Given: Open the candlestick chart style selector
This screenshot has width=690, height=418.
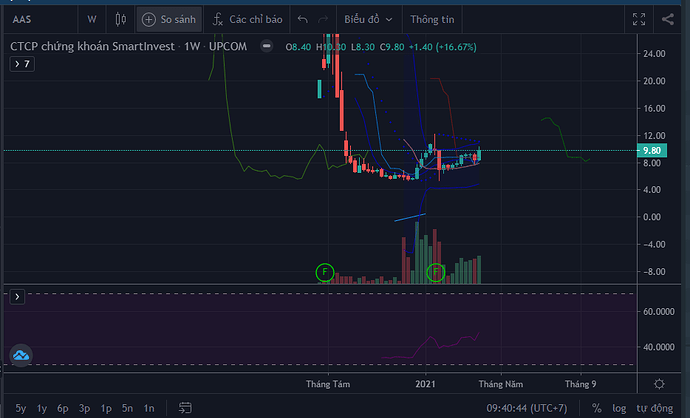Looking at the screenshot, I should pyautogui.click(x=121, y=19).
